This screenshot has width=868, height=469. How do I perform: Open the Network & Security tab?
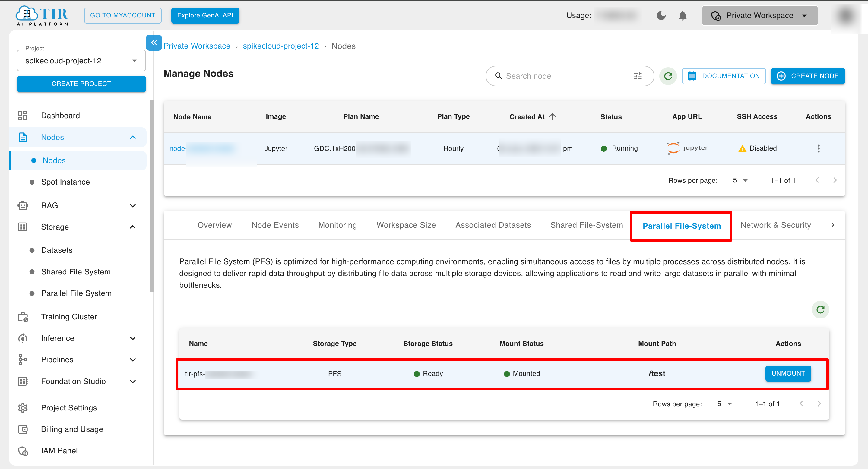point(775,225)
